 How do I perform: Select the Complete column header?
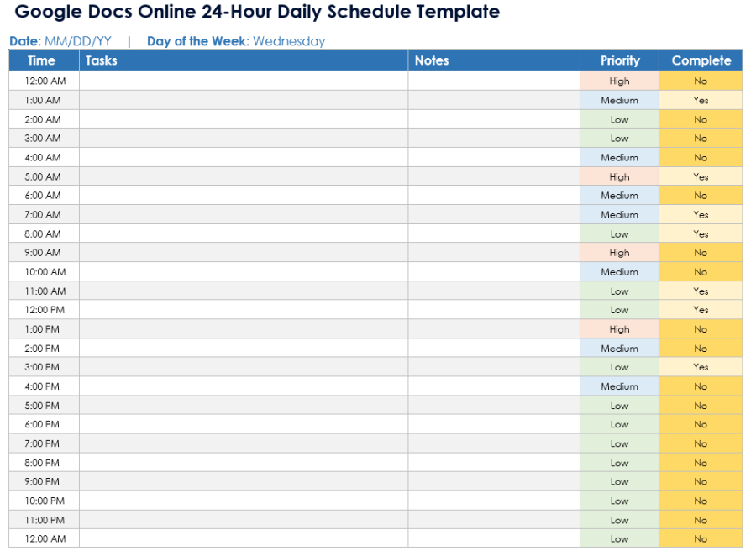[701, 60]
